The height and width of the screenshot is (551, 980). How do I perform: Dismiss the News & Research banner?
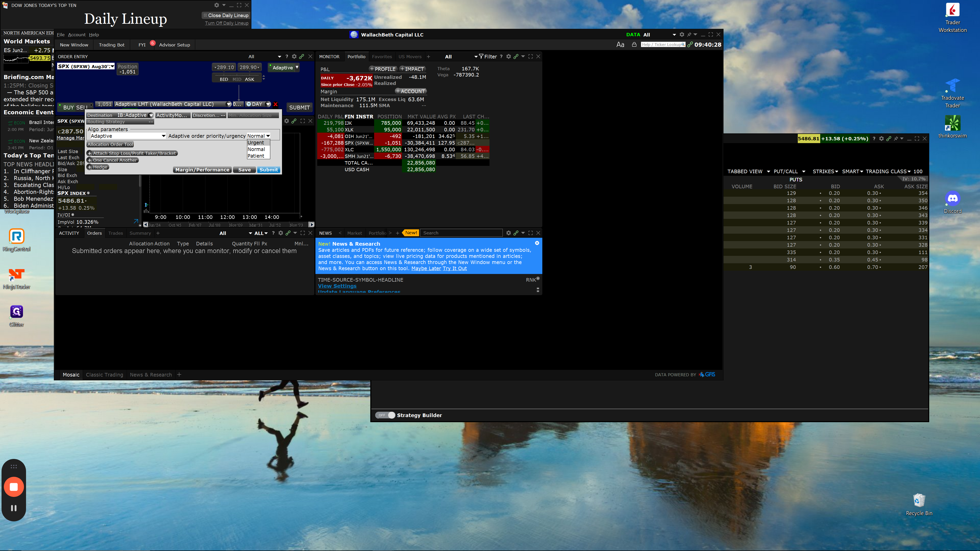[537, 243]
